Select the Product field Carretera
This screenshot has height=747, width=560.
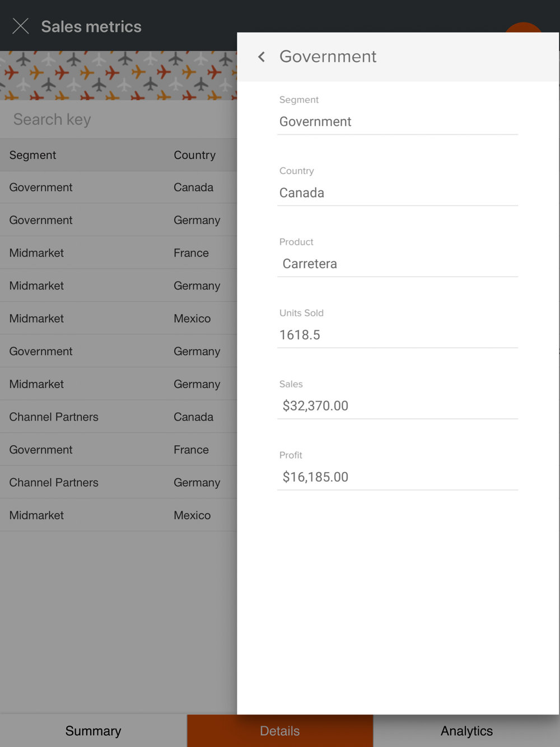[398, 264]
